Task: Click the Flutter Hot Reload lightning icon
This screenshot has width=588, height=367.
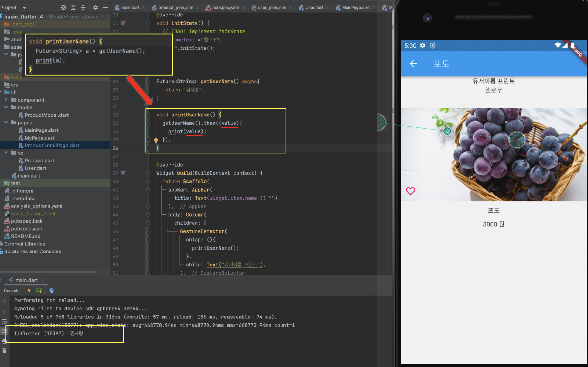Action: click(x=29, y=290)
